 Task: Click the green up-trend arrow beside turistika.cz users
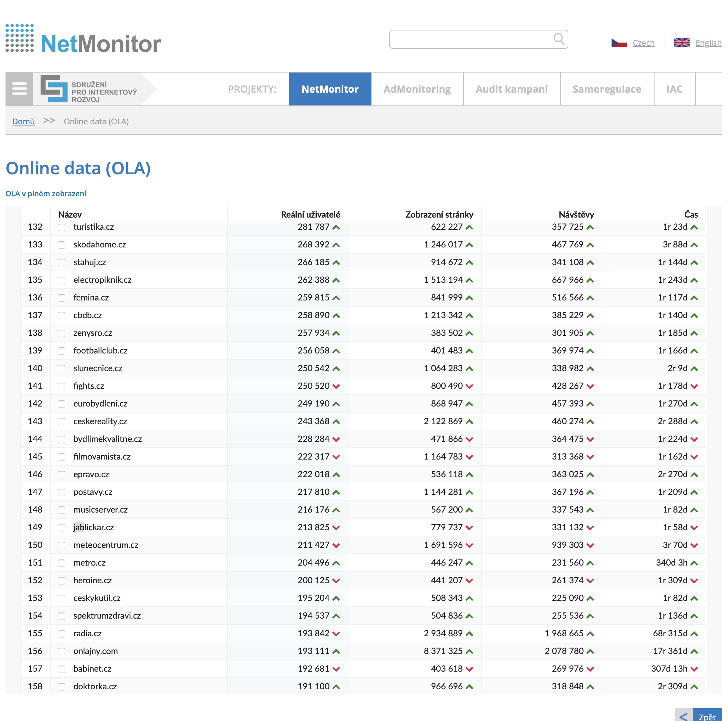pos(336,227)
